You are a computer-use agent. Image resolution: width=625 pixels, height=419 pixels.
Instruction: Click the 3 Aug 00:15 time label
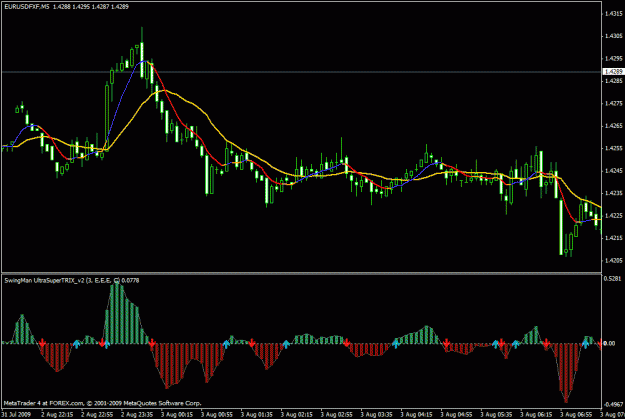pyautogui.click(x=177, y=415)
